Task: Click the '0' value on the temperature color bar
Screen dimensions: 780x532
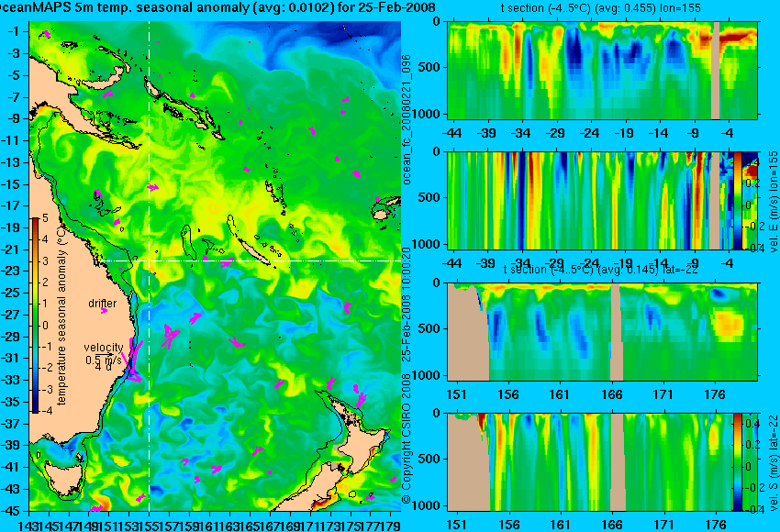Action: point(45,326)
